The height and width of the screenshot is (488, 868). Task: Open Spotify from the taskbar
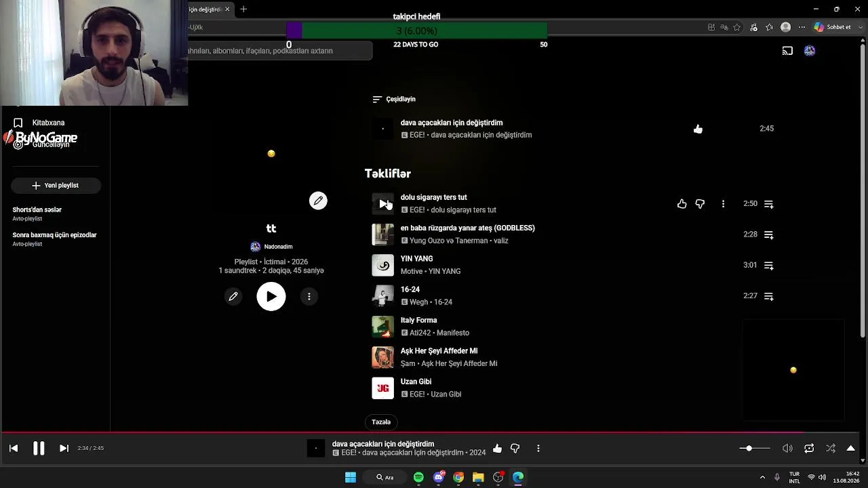pos(418,477)
